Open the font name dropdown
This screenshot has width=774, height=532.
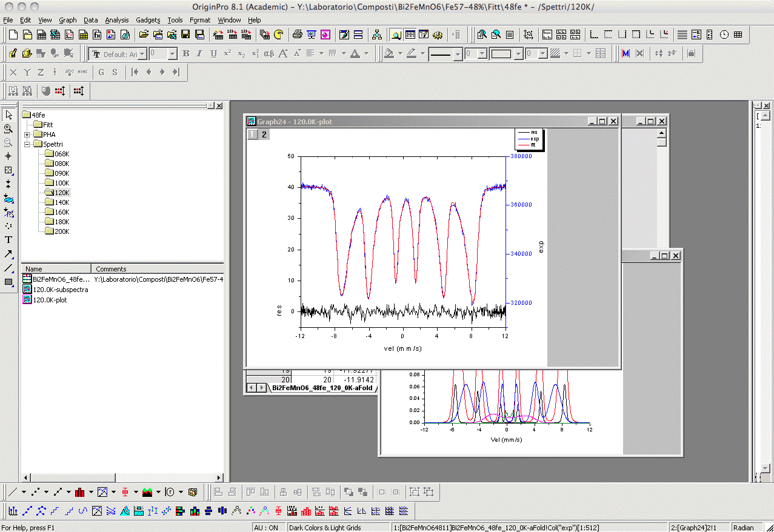tap(142, 54)
